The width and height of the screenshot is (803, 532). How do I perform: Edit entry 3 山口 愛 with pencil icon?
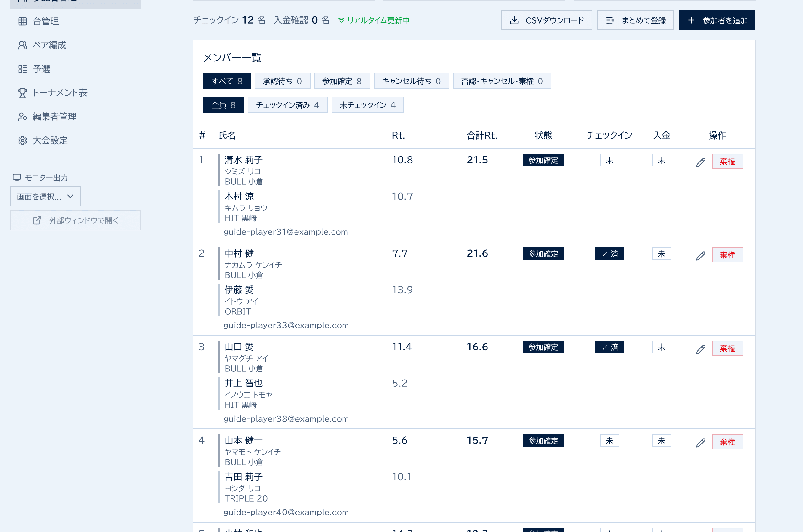(x=700, y=349)
